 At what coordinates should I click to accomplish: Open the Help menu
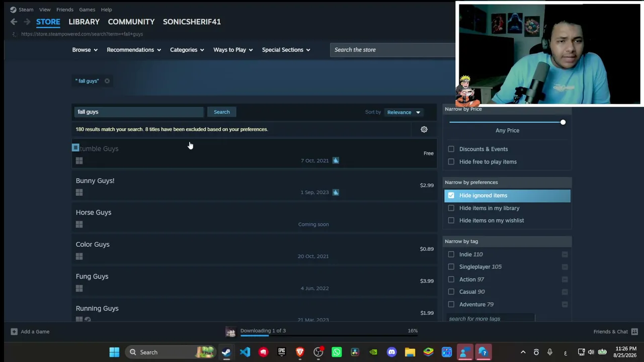tap(106, 10)
